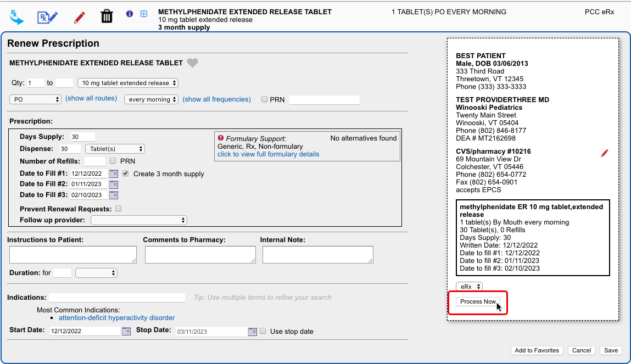Enable Prevent Renewal Requests checkbox
The width and height of the screenshot is (631, 364).
coord(118,208)
